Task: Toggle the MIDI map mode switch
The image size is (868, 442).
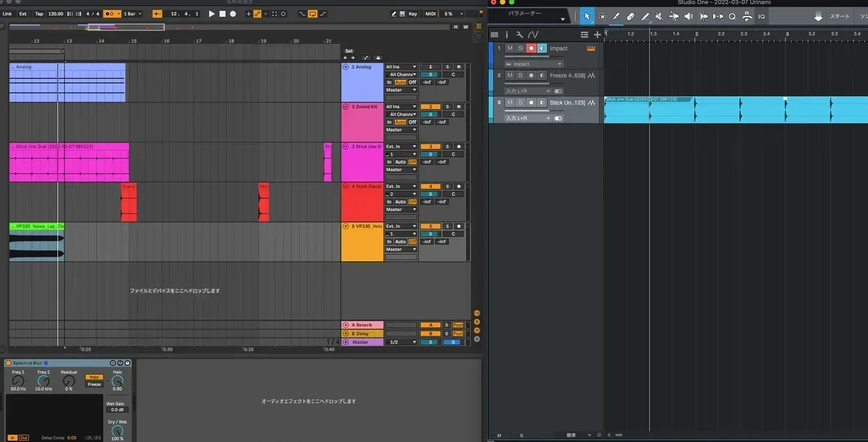Action: pyautogui.click(x=430, y=14)
